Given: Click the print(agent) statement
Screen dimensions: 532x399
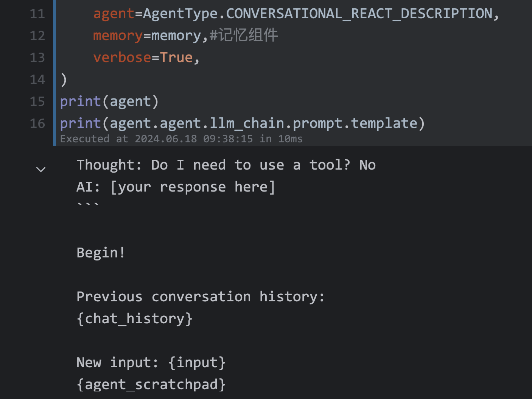Looking at the screenshot, I should point(109,102).
